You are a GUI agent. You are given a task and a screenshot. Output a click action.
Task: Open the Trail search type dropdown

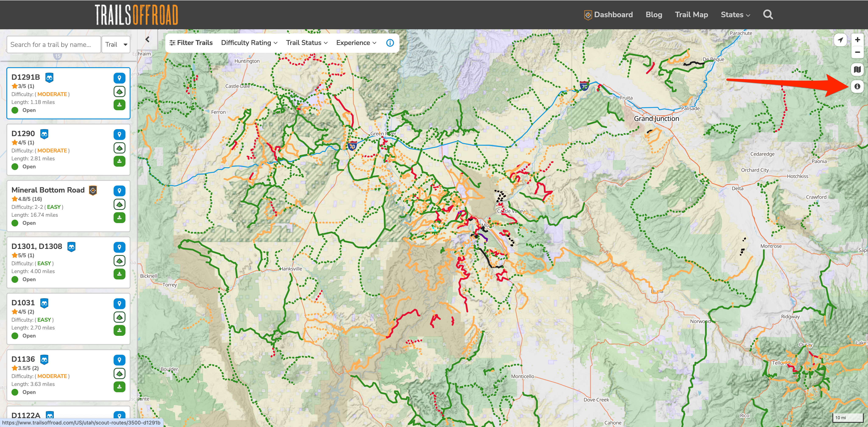click(116, 45)
